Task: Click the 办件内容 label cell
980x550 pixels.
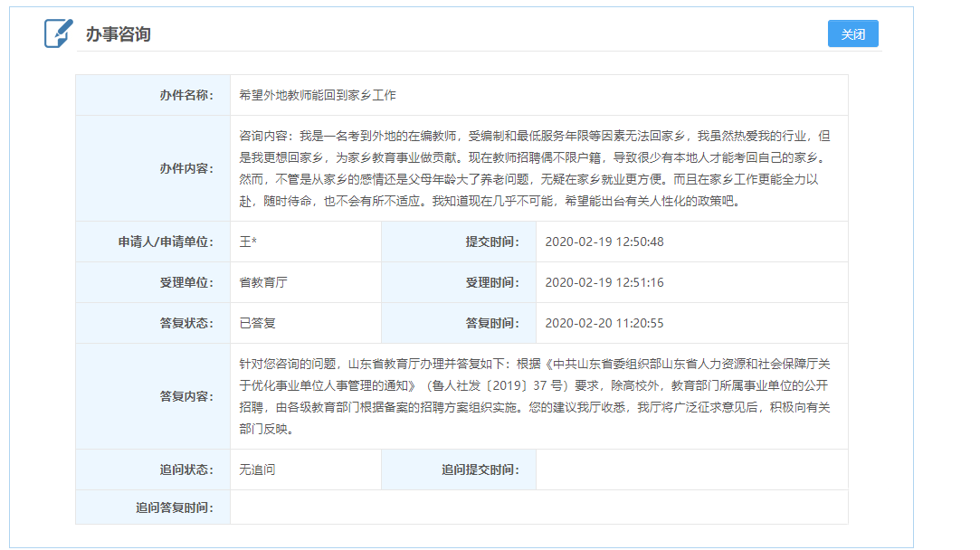Action: 153,168
